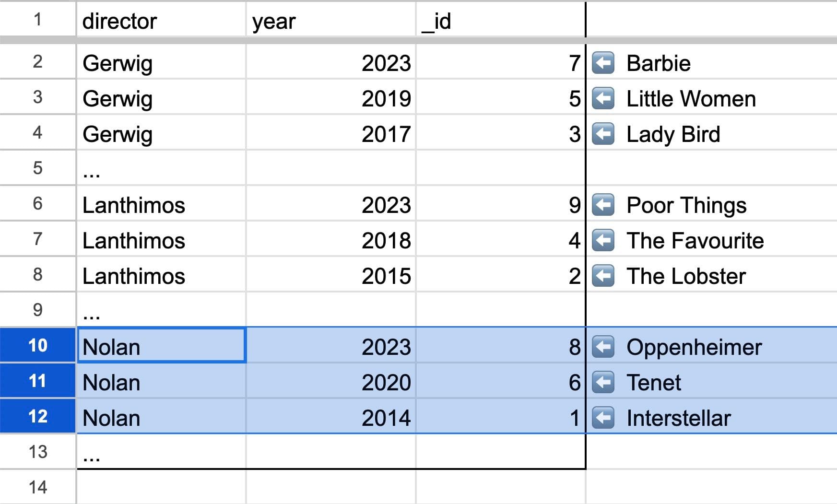Click the Tenet link

(653, 382)
